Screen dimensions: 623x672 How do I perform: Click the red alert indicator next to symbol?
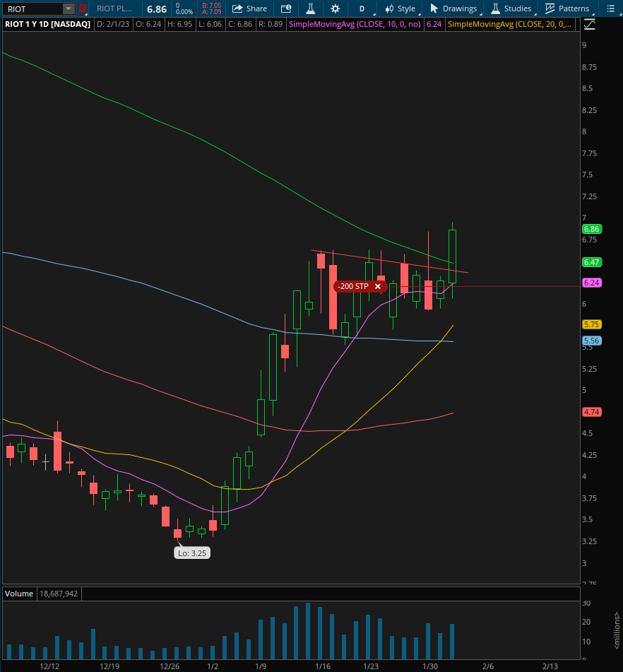(x=82, y=8)
